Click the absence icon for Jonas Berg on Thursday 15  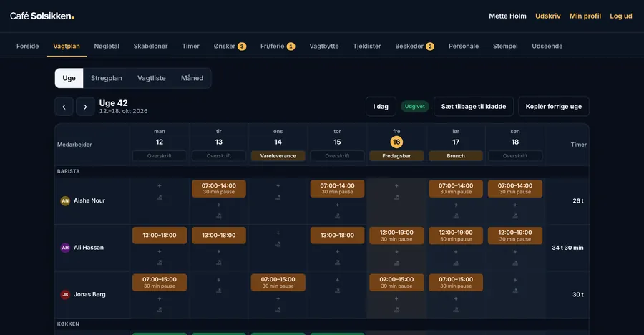[337, 291]
